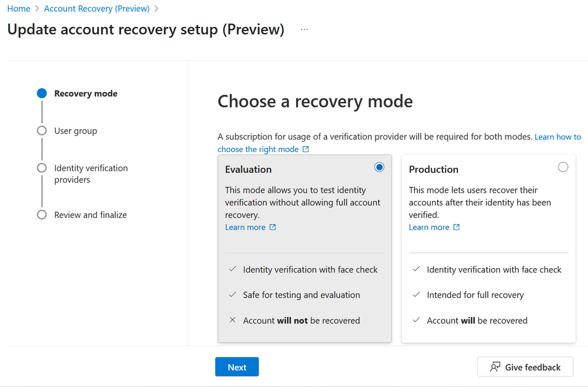Click the Recovery mode step circle
Screen dimensions: 588x387
pos(42,93)
